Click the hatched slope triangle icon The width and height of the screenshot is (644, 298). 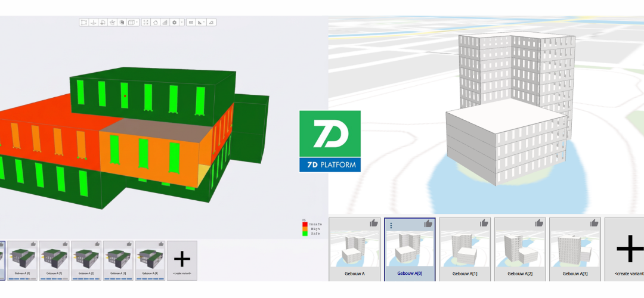pyautogui.click(x=165, y=23)
